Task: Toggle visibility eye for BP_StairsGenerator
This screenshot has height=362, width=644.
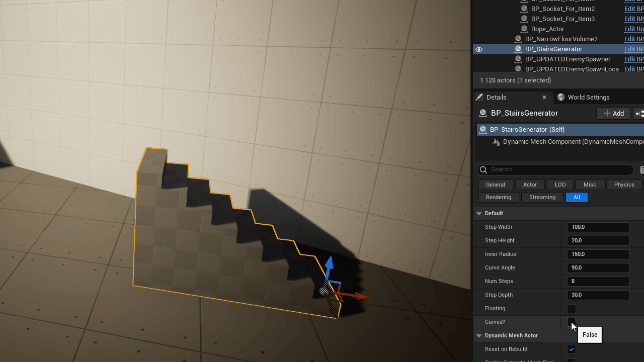Action: [x=479, y=49]
